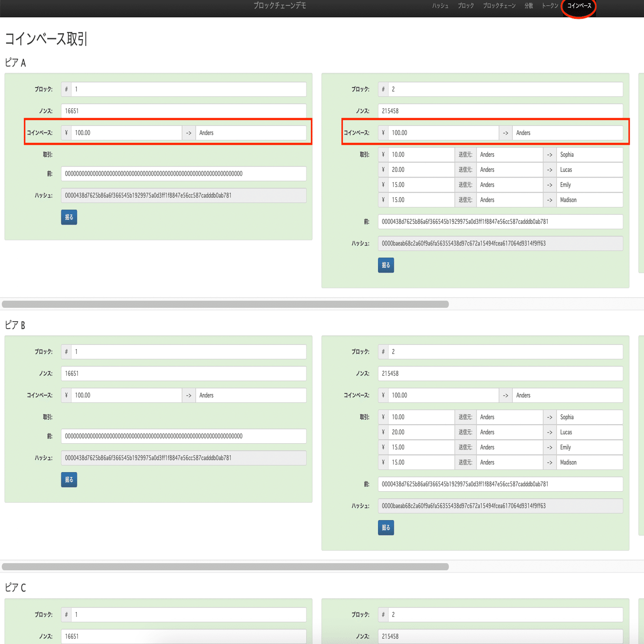This screenshot has width=644, height=644.
Task: Edit Peer B block 1 previous hash field
Action: coord(184,436)
